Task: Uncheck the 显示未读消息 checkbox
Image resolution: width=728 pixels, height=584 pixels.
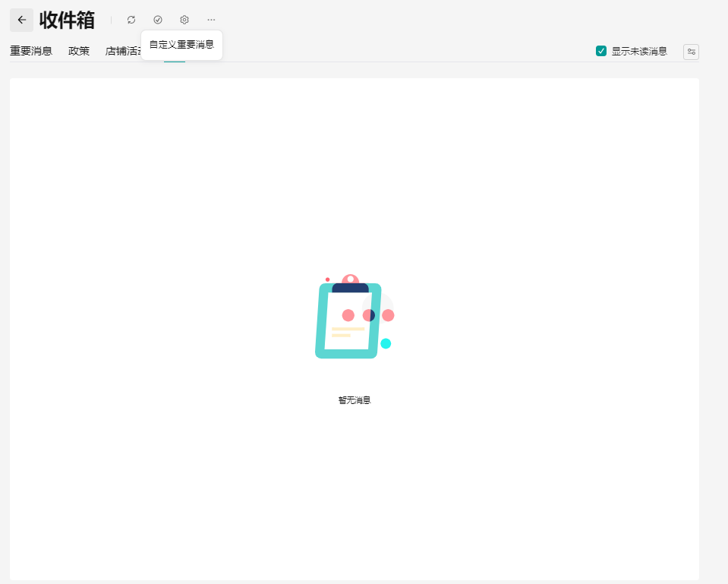Action: pyautogui.click(x=601, y=52)
